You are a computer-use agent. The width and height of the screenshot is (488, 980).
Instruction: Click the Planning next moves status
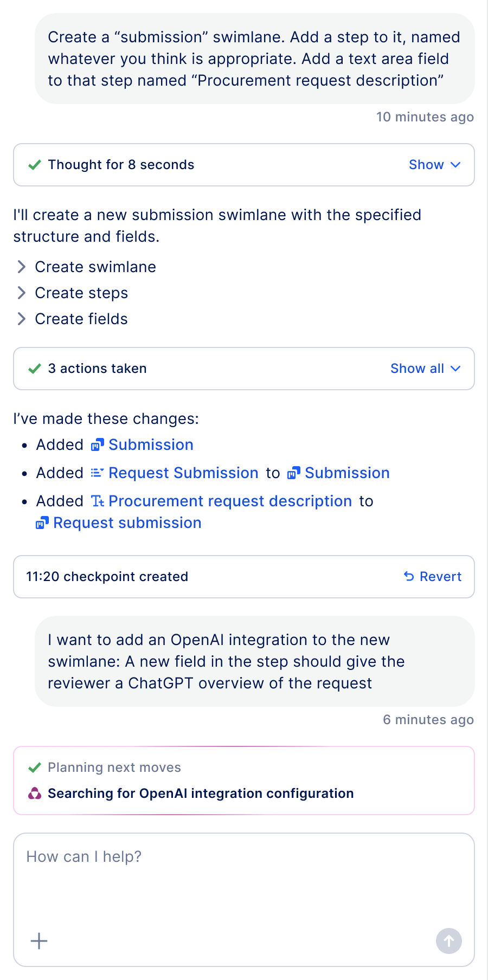(x=114, y=768)
